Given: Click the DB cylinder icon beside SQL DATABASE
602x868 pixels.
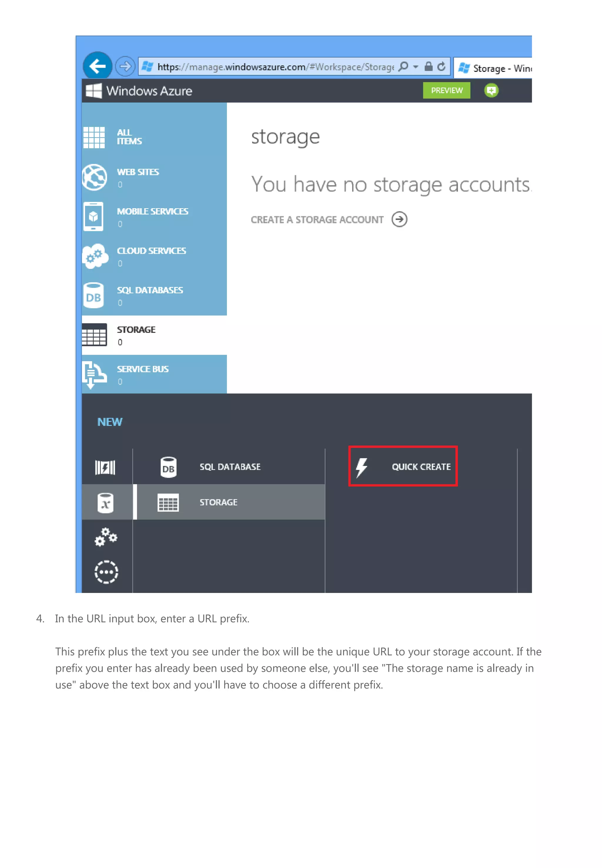Looking at the screenshot, I should 168,468.
